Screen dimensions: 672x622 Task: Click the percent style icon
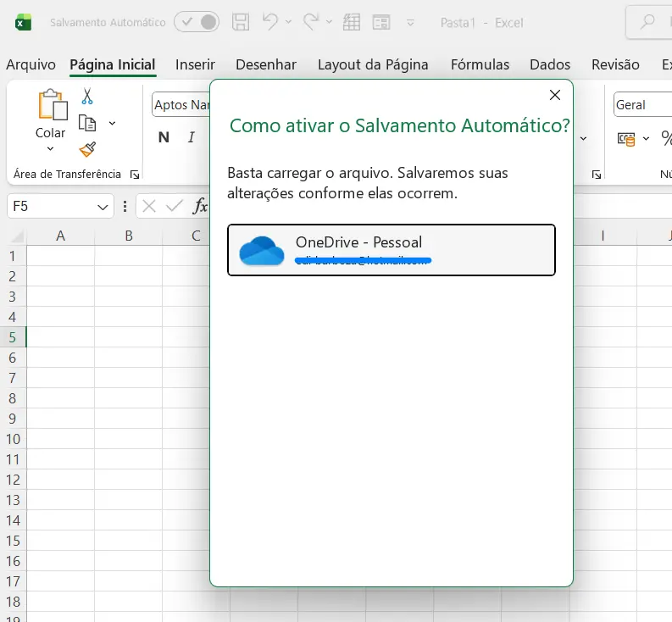click(666, 138)
